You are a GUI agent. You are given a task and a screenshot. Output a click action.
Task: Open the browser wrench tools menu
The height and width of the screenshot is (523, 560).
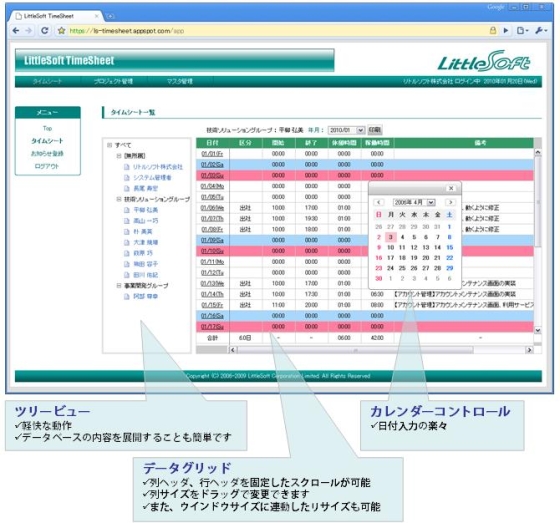[541, 31]
